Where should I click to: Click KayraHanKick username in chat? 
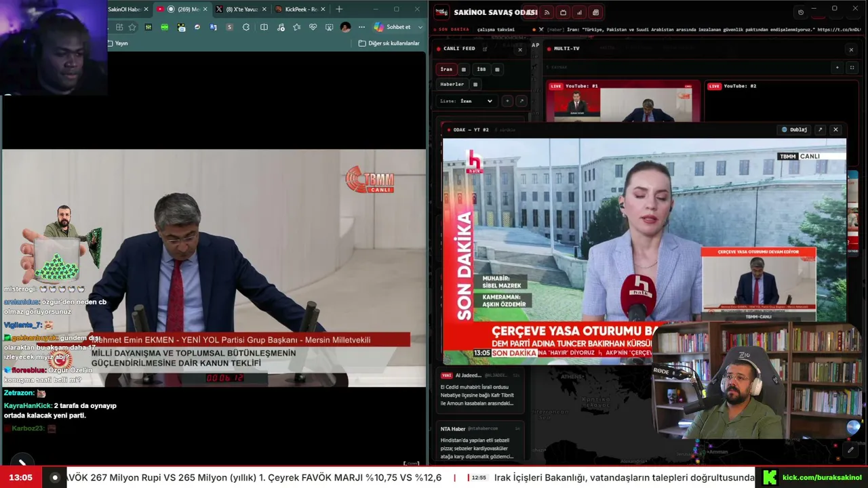[27, 405]
